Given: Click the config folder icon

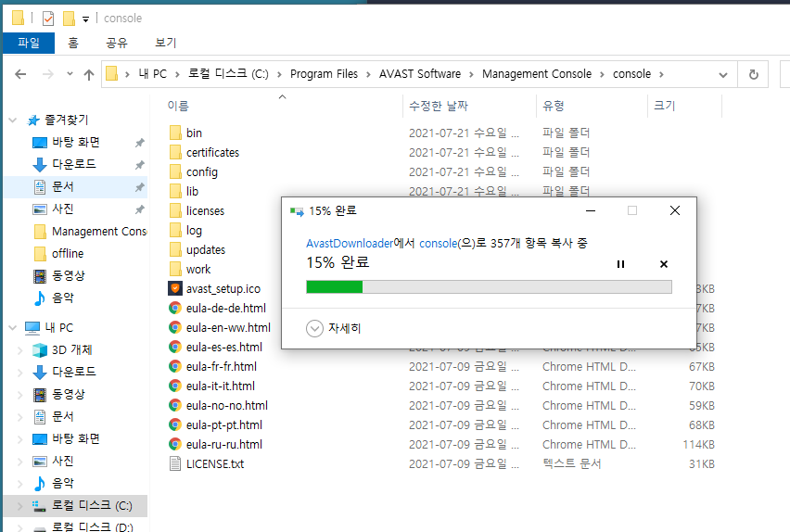Looking at the screenshot, I should (175, 171).
